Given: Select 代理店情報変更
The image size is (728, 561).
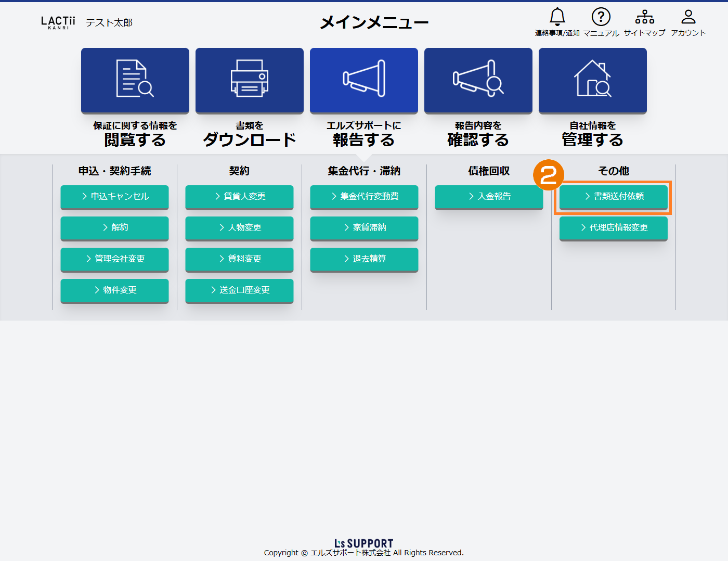Looking at the screenshot, I should pyautogui.click(x=614, y=228).
